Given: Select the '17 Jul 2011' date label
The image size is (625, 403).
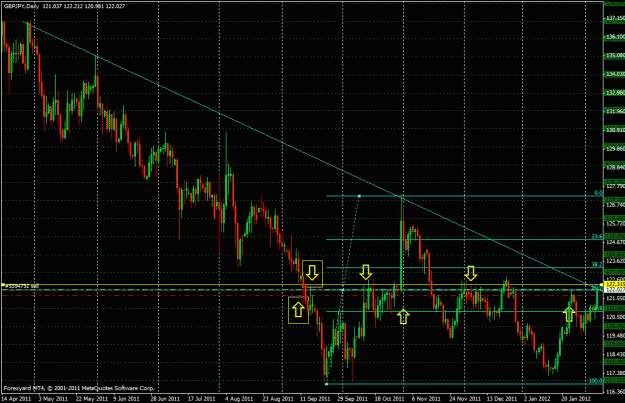Looking at the screenshot, I should click(202, 399).
